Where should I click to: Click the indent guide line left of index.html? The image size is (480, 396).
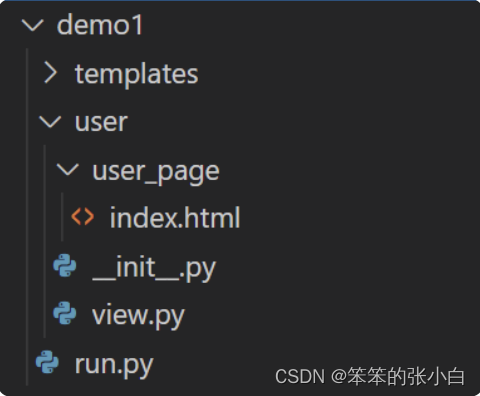(62, 217)
